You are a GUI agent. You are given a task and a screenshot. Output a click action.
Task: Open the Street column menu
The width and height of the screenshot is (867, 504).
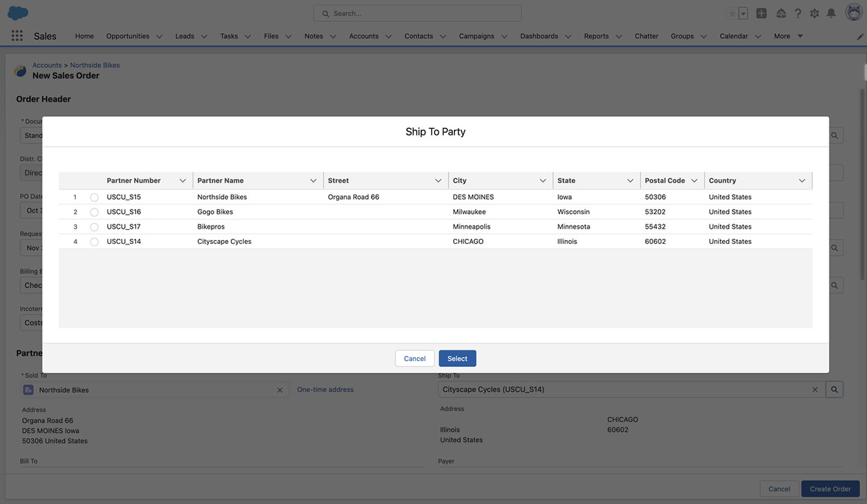pos(438,181)
